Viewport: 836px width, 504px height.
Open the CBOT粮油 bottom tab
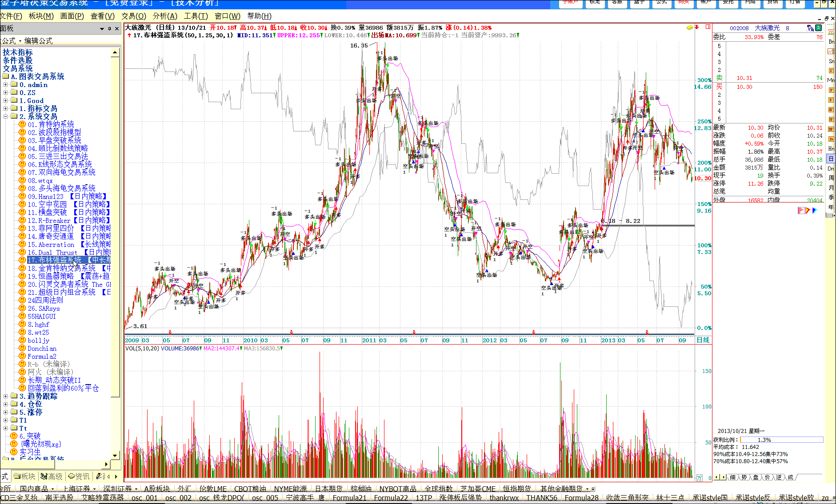(x=250, y=488)
